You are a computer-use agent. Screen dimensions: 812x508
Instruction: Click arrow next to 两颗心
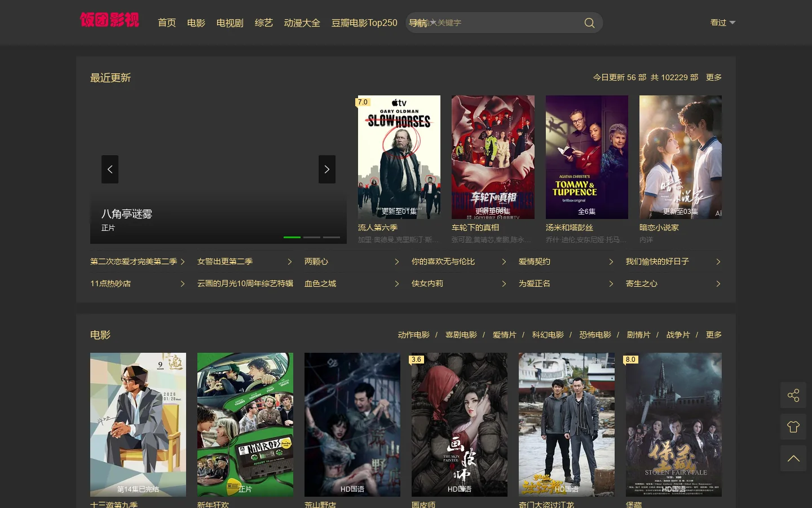point(397,262)
